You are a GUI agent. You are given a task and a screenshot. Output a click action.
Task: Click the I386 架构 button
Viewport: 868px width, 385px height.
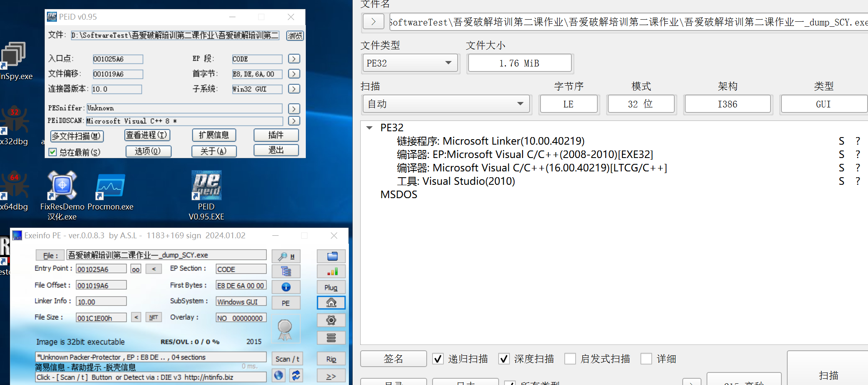(728, 104)
